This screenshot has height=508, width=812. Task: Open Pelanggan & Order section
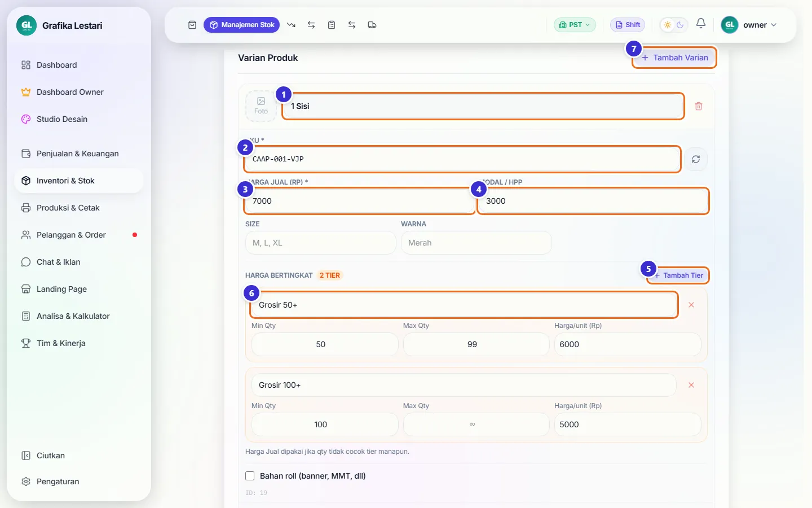click(x=79, y=235)
